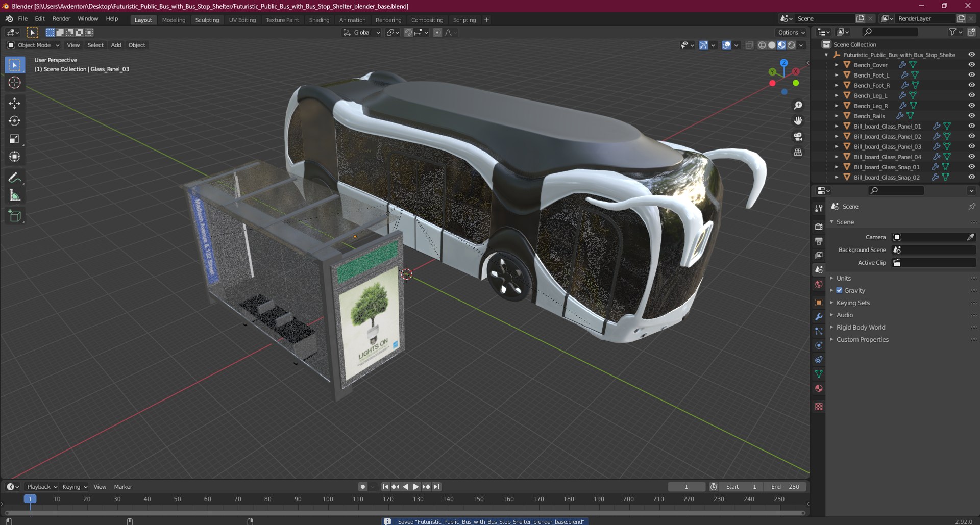Image resolution: width=980 pixels, height=525 pixels.
Task: Select the Add Cube tool
Action: point(14,216)
